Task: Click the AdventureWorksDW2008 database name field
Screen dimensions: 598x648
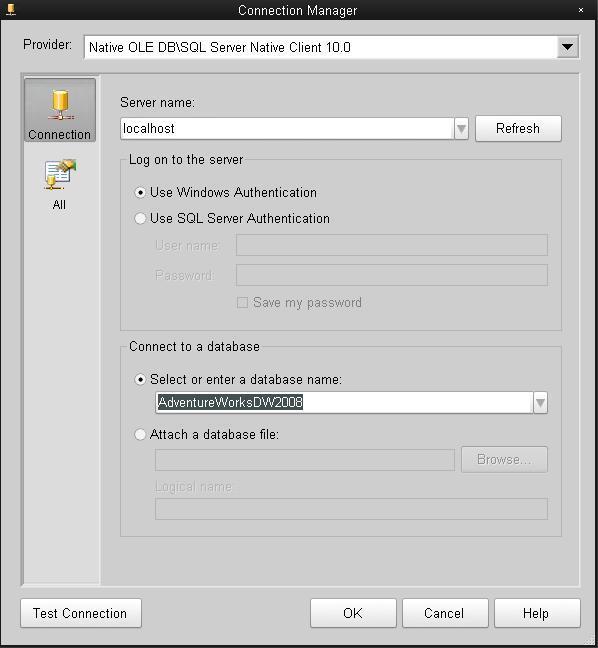Action: pos(344,402)
